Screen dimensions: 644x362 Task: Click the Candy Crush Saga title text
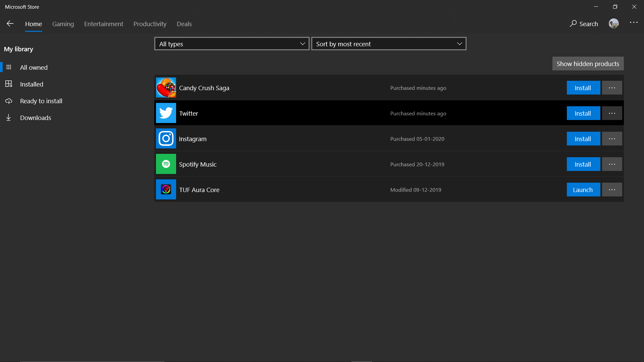point(204,88)
